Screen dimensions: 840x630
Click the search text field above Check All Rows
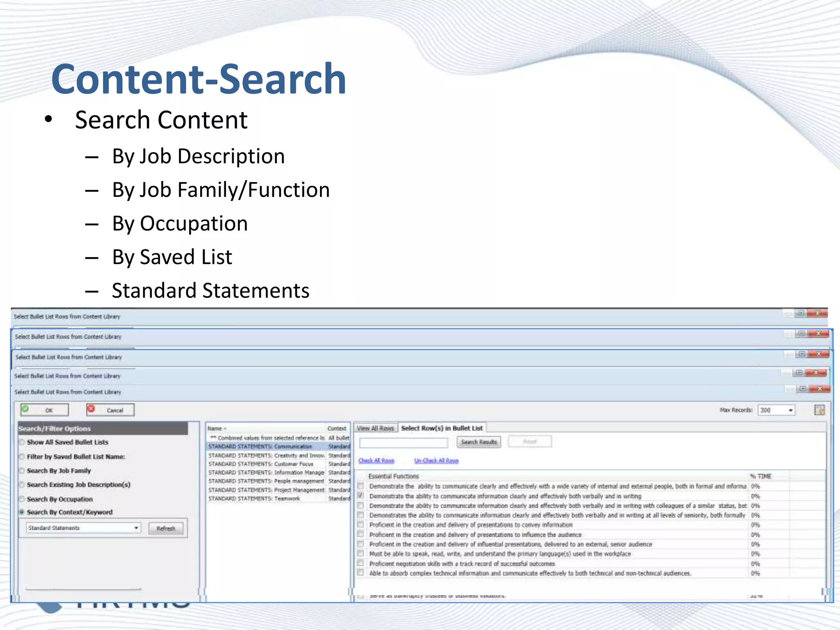pyautogui.click(x=404, y=443)
